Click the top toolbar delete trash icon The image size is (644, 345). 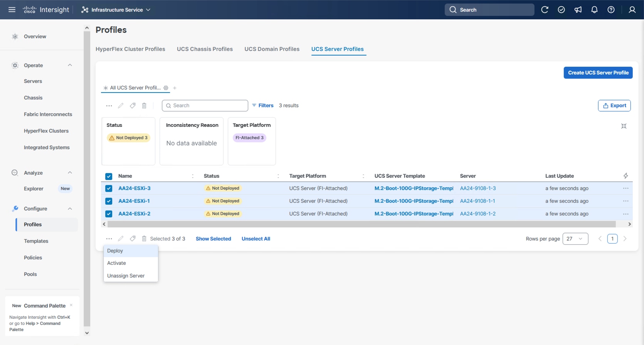[x=144, y=106]
